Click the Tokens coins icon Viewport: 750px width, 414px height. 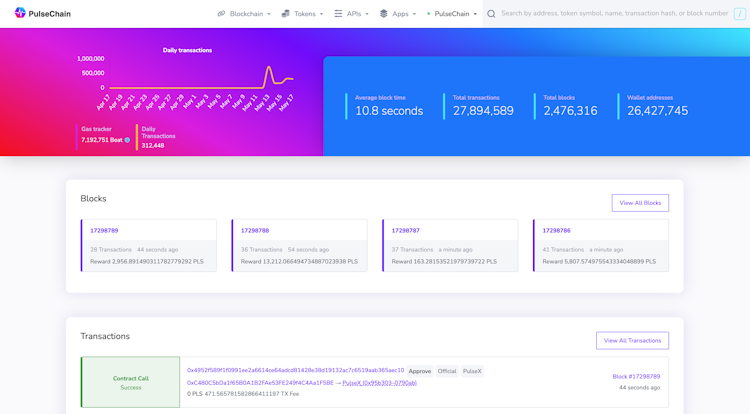[x=286, y=14]
